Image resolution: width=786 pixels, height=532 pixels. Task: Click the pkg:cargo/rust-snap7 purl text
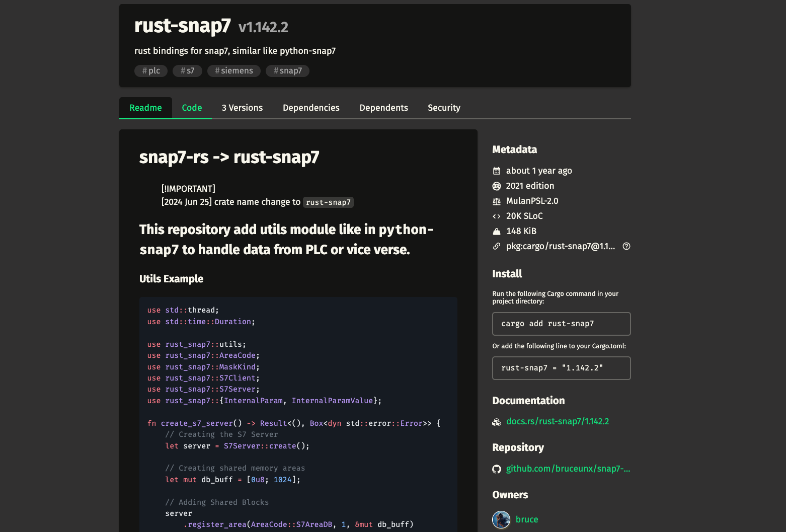point(561,246)
